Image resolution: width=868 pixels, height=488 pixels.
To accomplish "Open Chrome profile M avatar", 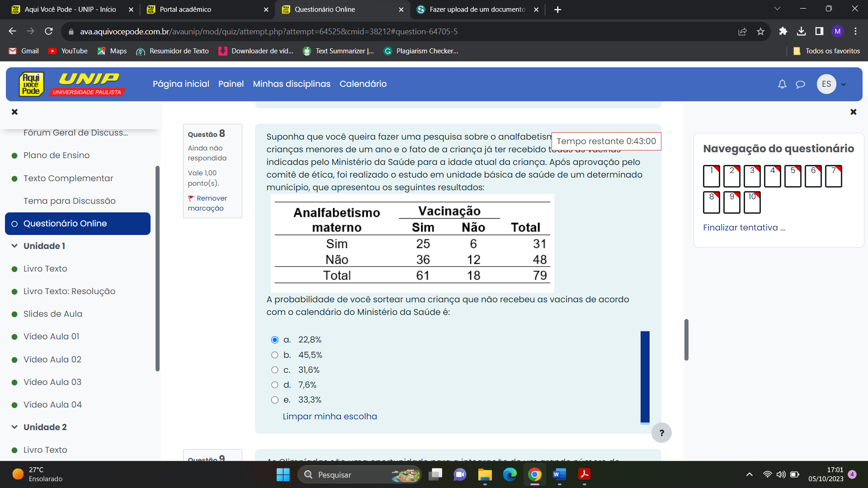I will point(837,31).
